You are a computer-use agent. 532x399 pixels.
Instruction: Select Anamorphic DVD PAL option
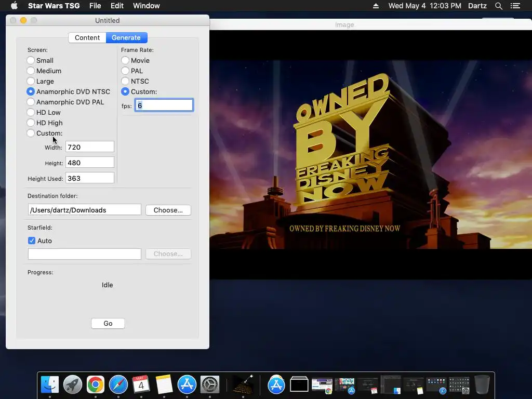(31, 102)
